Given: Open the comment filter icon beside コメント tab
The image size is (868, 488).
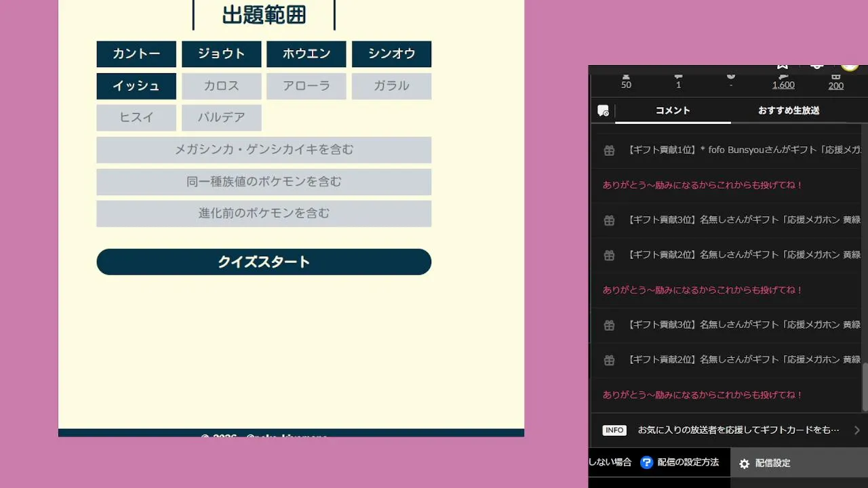Looking at the screenshot, I should click(x=603, y=110).
